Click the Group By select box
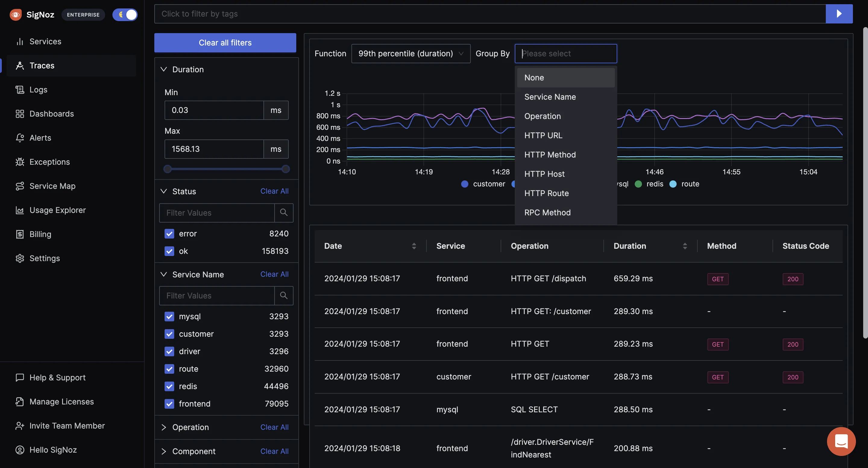This screenshot has height=468, width=868. pyautogui.click(x=566, y=54)
